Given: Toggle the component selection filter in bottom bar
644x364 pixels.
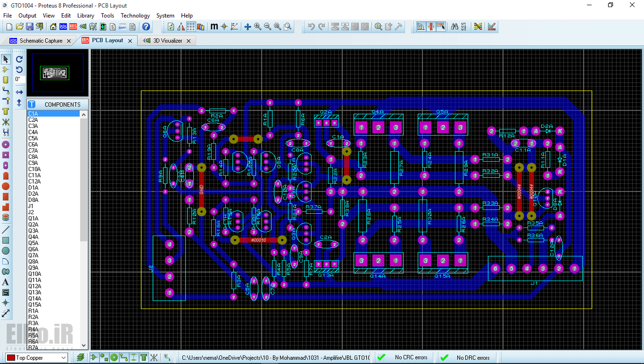Looking at the screenshot, I should [x=94, y=357].
